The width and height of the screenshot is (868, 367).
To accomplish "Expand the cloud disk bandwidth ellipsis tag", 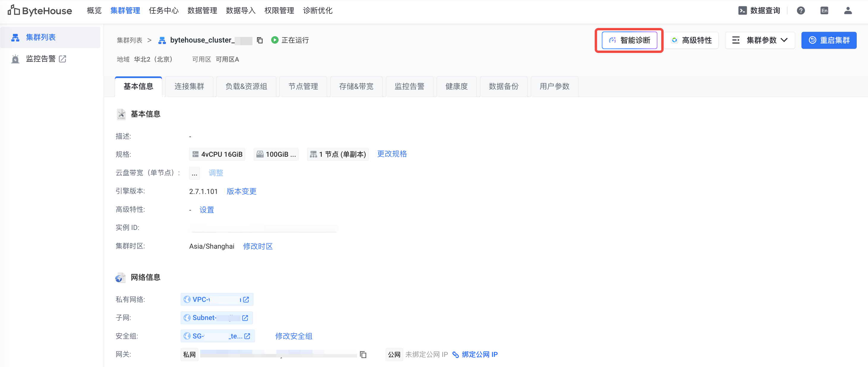I will click(195, 173).
